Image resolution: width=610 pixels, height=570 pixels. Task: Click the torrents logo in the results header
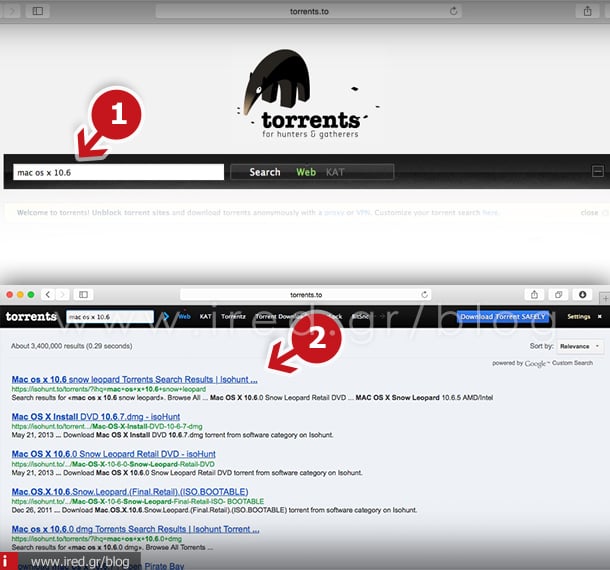coord(31,316)
